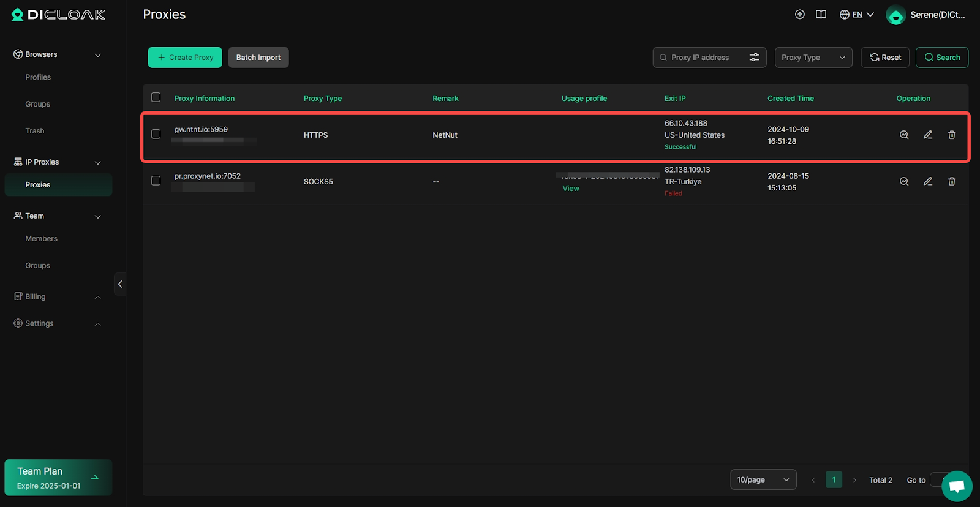
Task: Delete the gw.ntnt.io:5959 proxy
Action: (952, 135)
